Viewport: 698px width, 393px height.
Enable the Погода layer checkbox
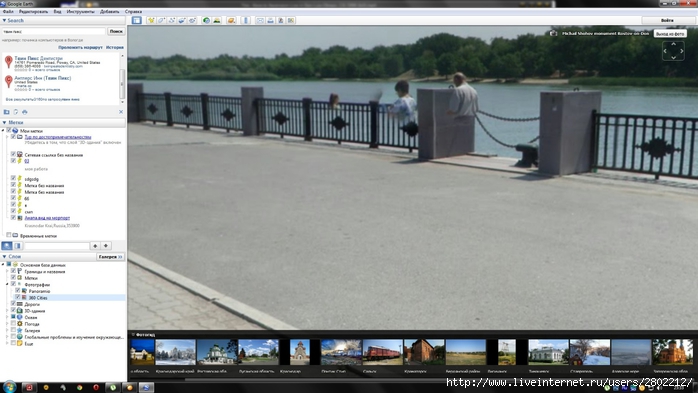[x=13, y=324]
